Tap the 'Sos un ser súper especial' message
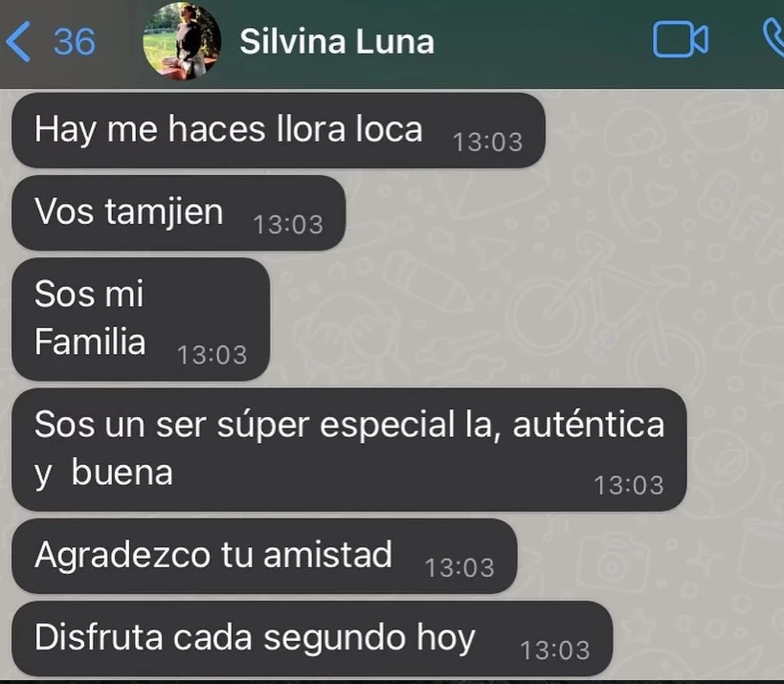Screen dimensions: 784x684 click(x=349, y=450)
